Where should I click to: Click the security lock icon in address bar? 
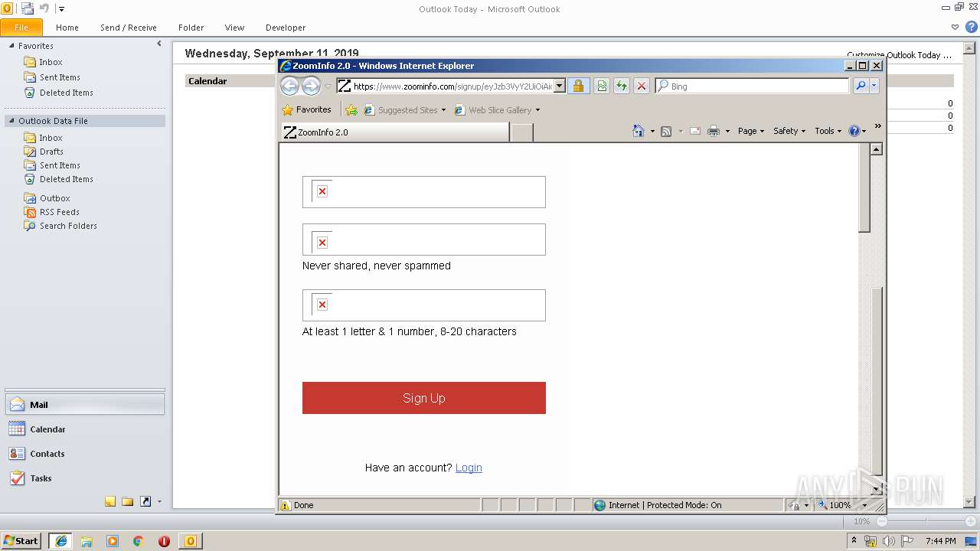tap(578, 86)
